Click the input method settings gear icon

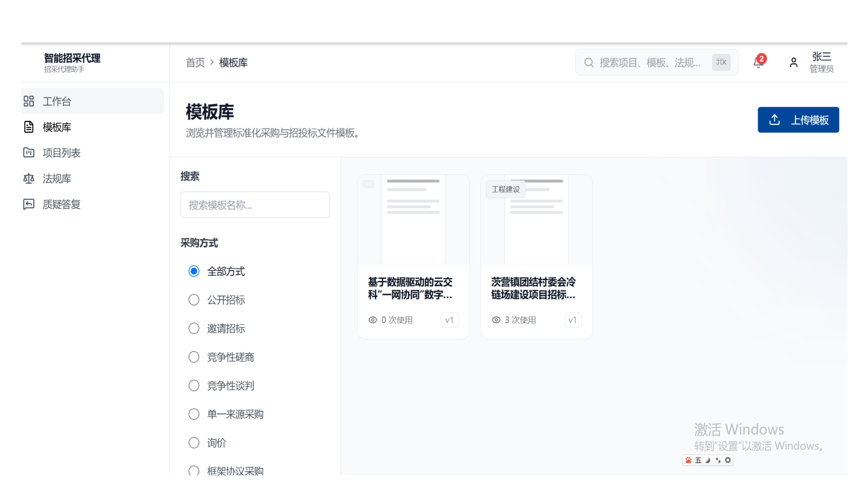tap(728, 460)
